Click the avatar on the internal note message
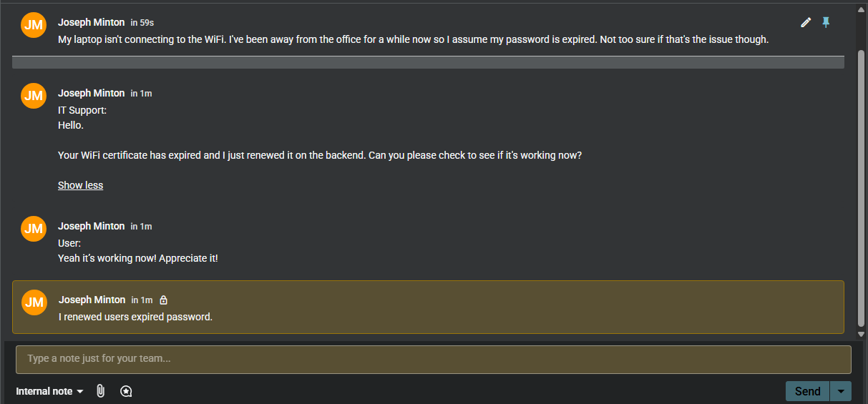 pyautogui.click(x=34, y=302)
